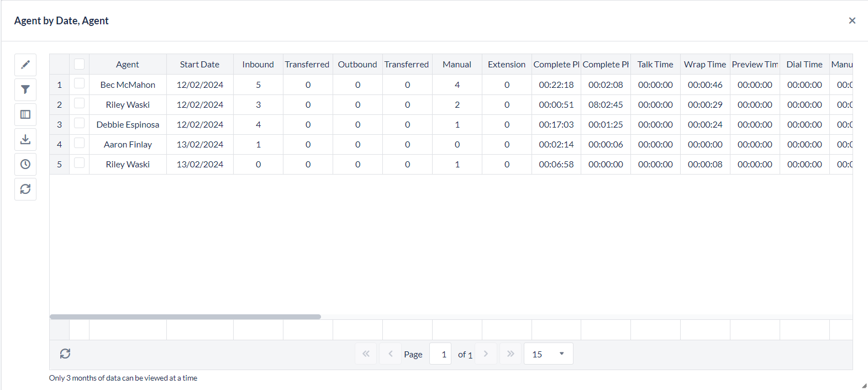Go to next page arrow
868x390 pixels.
486,354
